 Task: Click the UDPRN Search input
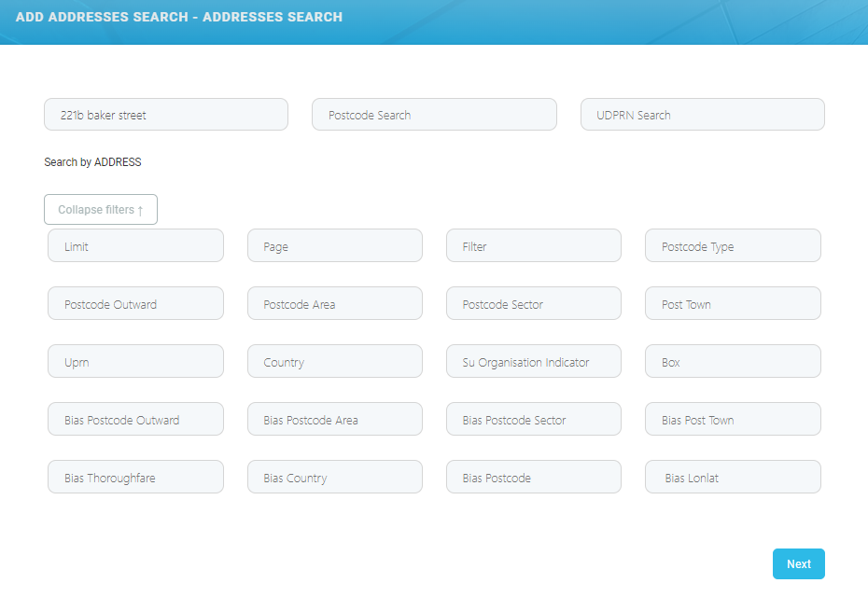click(x=702, y=115)
